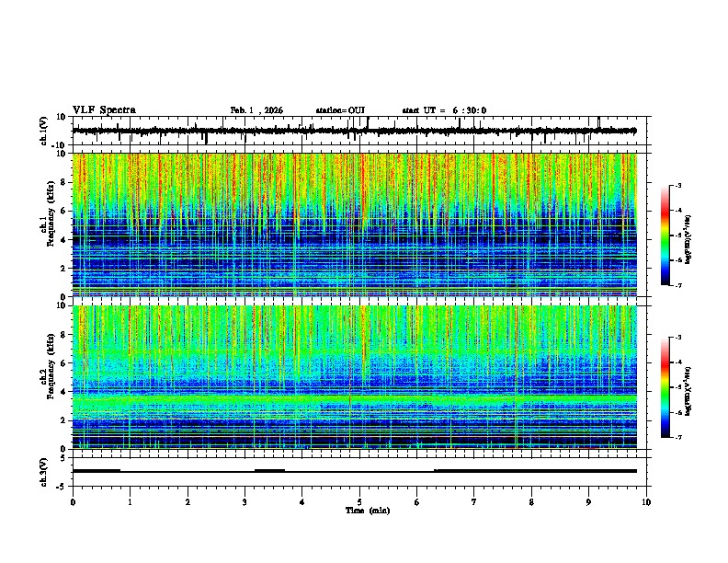Click the ch.2 spectrogram panel

pos(355,377)
